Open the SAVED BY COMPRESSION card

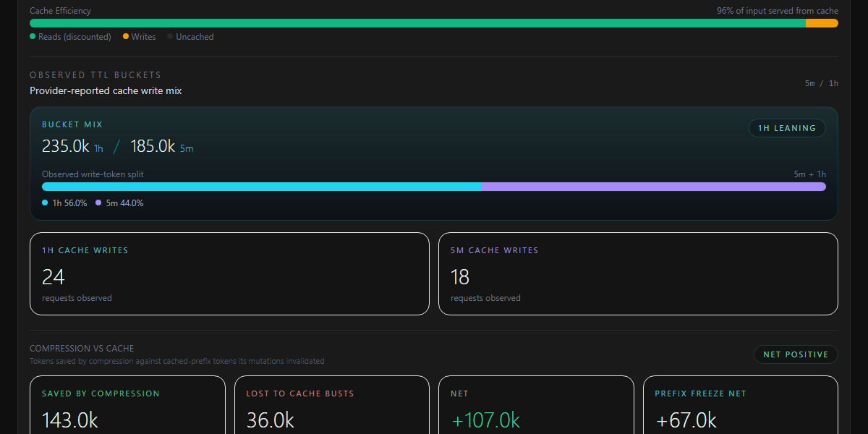click(127, 405)
